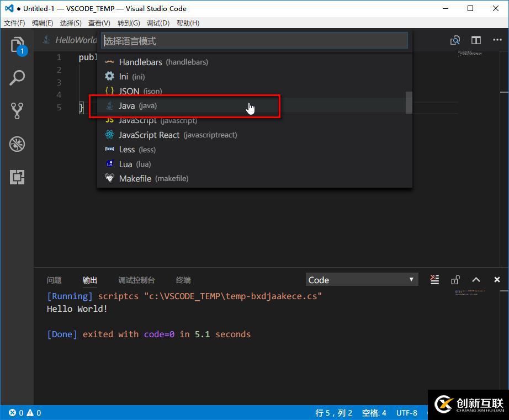Click the 空格: 4 indentation setting
The width and height of the screenshot is (509, 420).
point(374,412)
